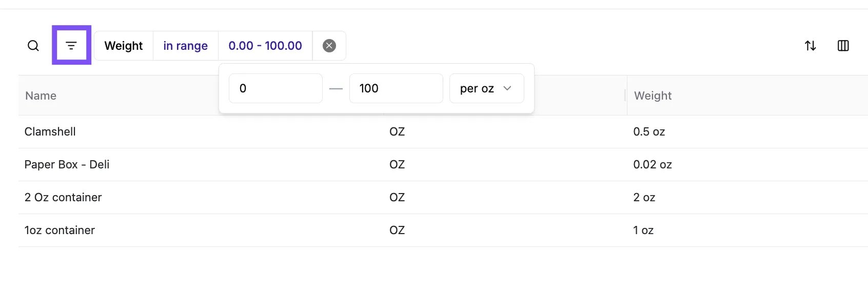Focus the maximum weight field showing 100
Screen dimensions: 868x306
(396, 88)
